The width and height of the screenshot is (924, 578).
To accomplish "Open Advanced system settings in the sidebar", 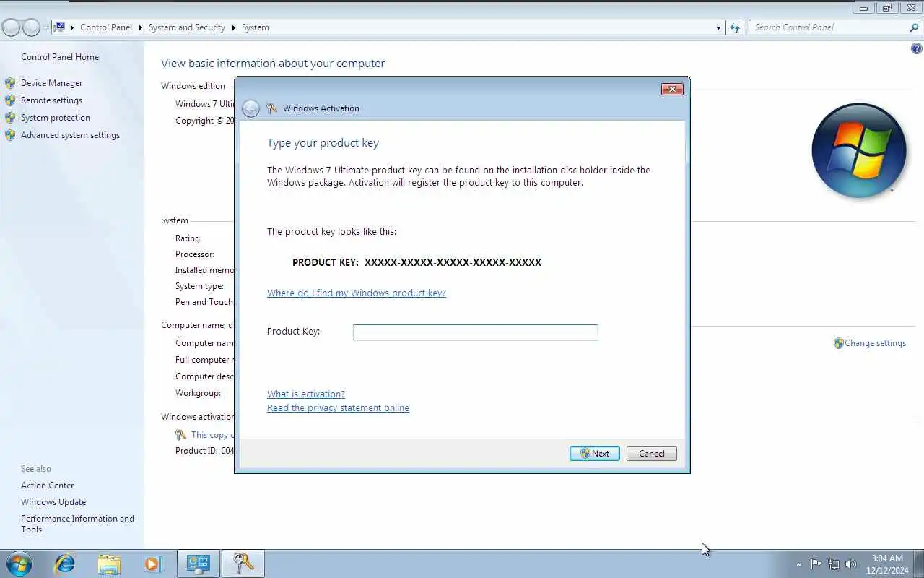I will pyautogui.click(x=70, y=135).
